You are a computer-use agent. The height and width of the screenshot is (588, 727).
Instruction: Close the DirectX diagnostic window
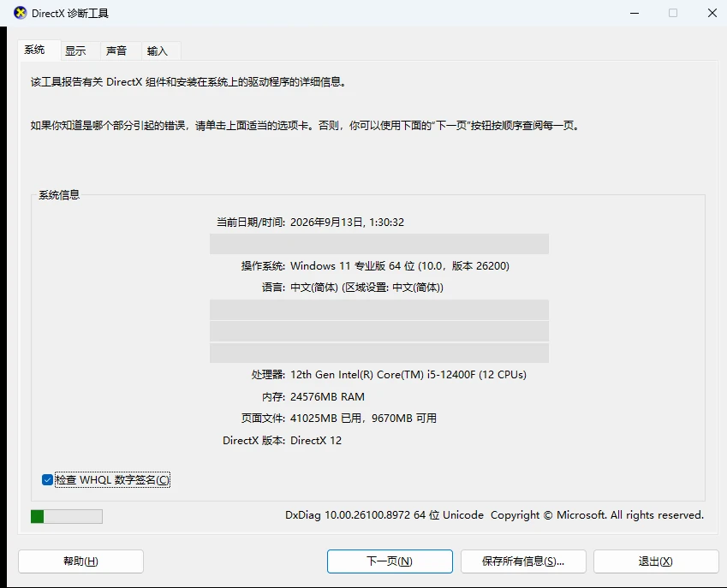pyautogui.click(x=712, y=13)
